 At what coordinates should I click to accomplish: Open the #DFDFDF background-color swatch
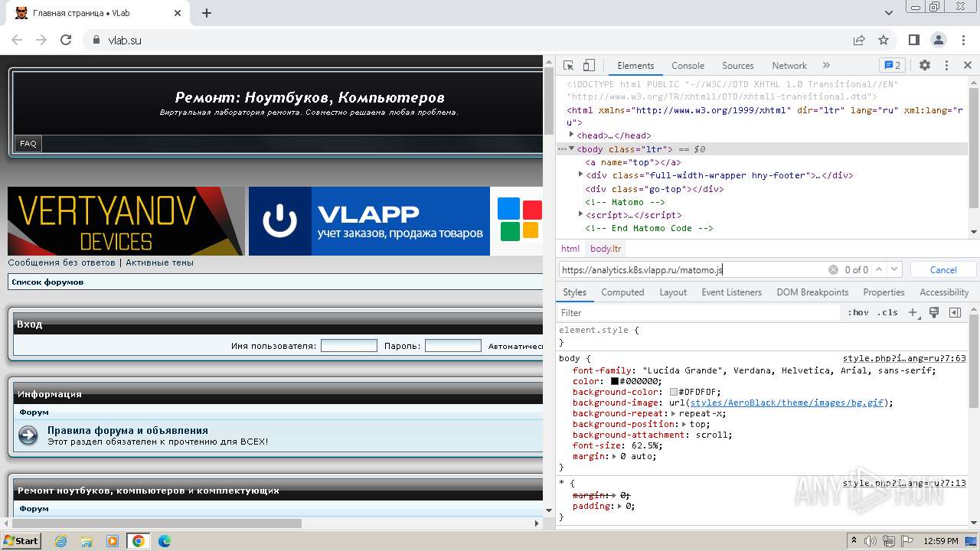[x=674, y=392]
